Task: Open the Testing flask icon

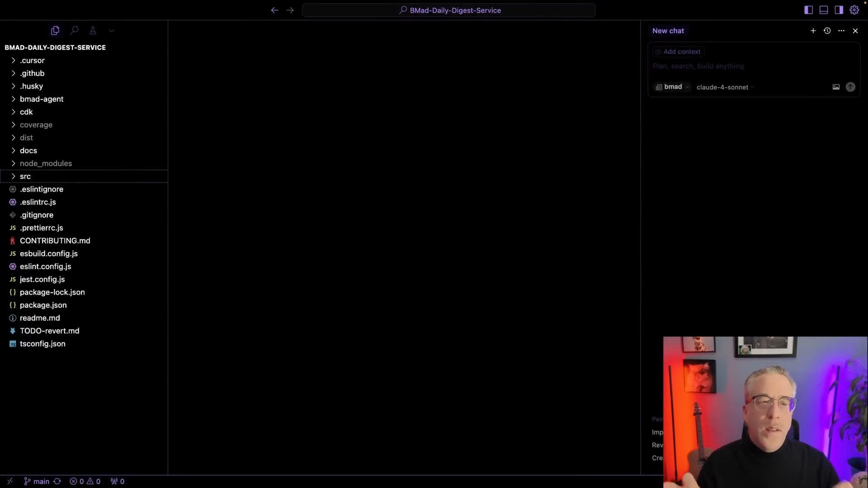Action: [93, 30]
